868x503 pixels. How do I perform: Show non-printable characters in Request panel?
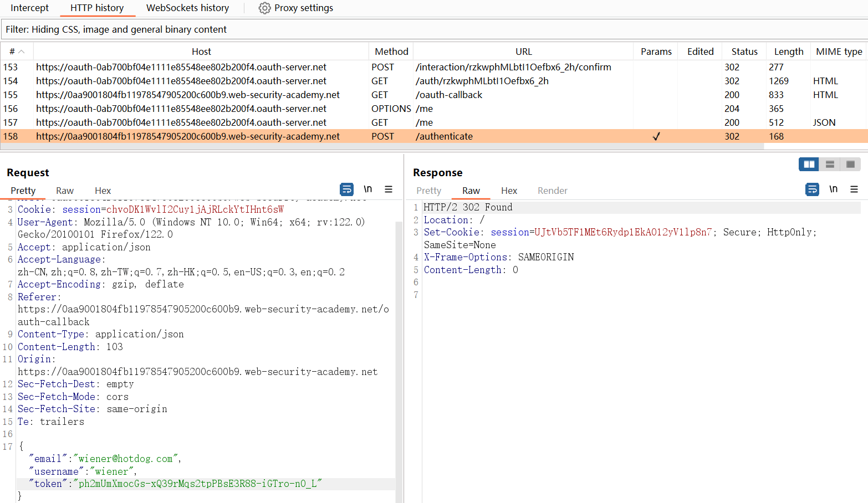pos(367,189)
